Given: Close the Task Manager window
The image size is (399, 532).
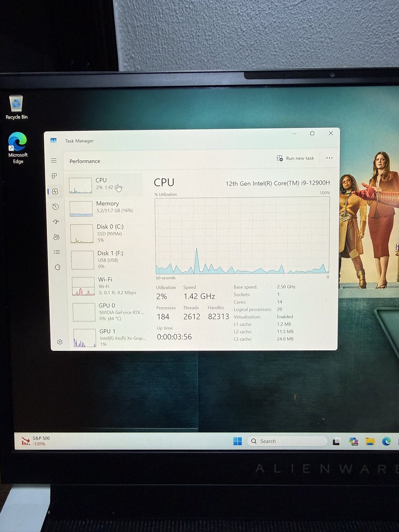Looking at the screenshot, I should (331, 133).
